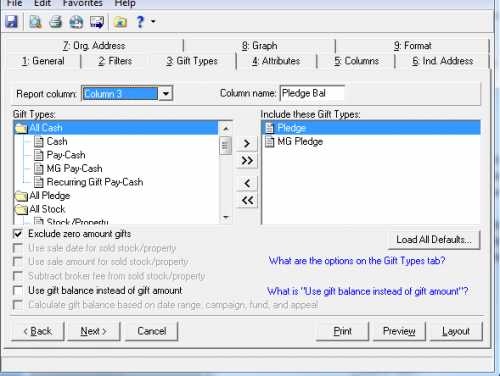
Task: Select the 3: Gift Types tab
Action: 192,61
